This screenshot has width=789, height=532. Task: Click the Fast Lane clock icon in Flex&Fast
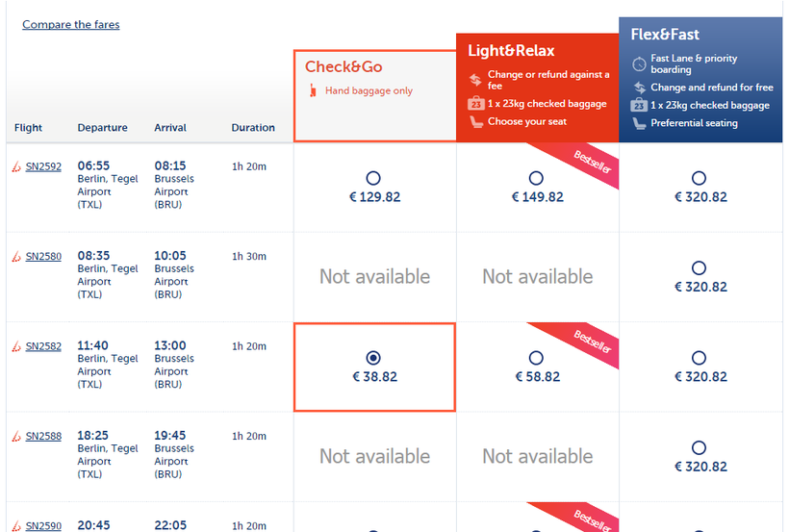point(639,63)
